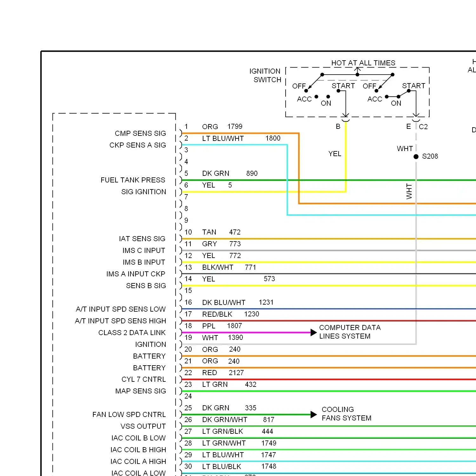Select wire label YEL 772

click(221, 255)
